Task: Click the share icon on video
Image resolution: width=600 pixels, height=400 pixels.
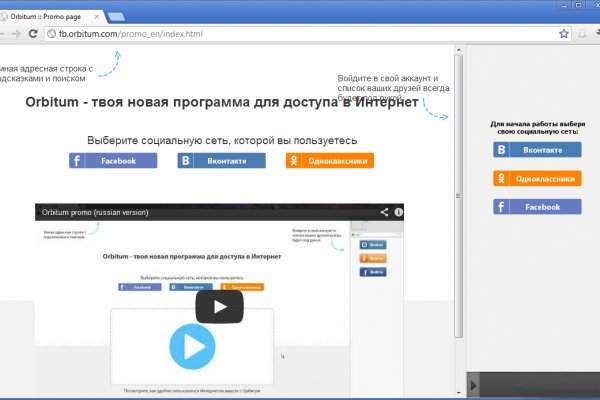Action: point(384,212)
